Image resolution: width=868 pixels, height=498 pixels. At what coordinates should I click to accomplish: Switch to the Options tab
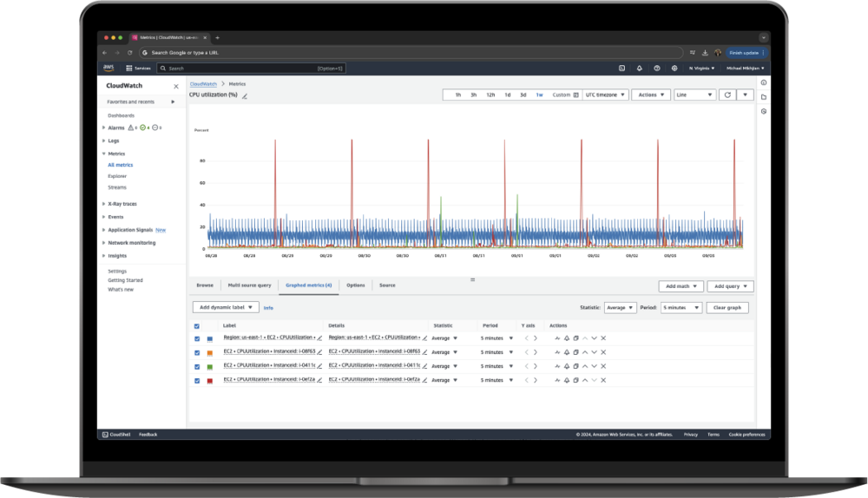(x=355, y=285)
